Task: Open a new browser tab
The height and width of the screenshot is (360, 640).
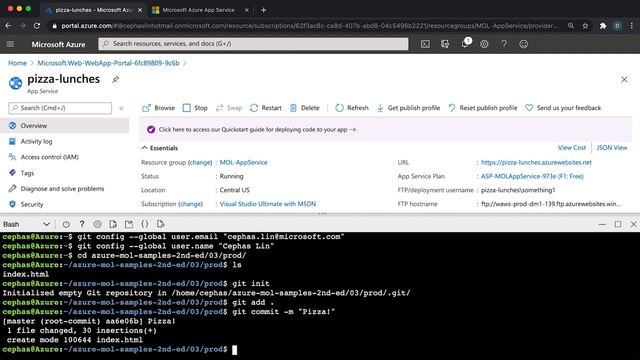Action: point(264,10)
